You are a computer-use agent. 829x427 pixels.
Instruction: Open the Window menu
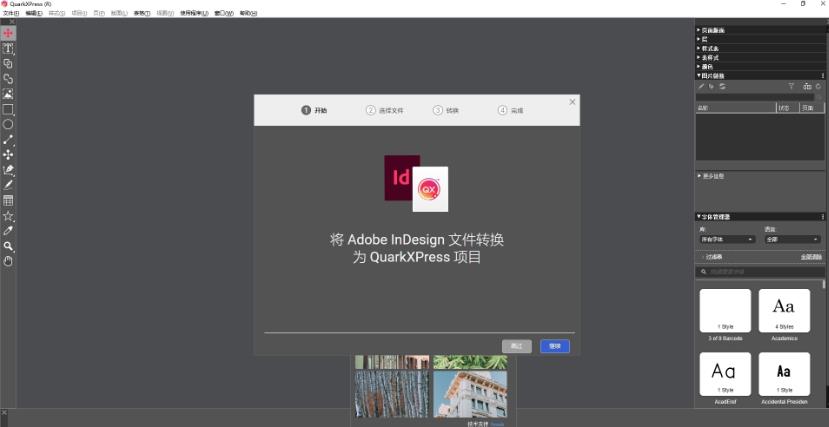(x=224, y=13)
